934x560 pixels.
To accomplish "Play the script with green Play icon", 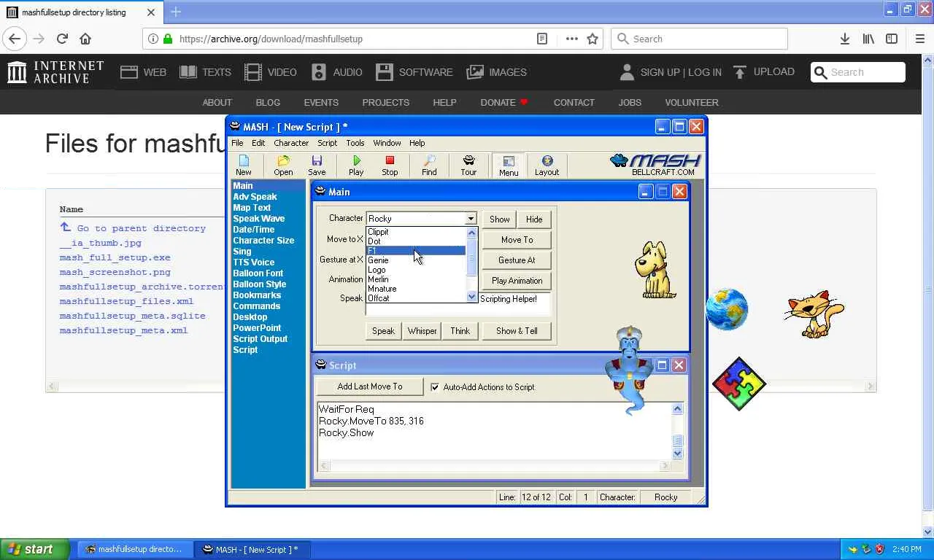I will (356, 166).
